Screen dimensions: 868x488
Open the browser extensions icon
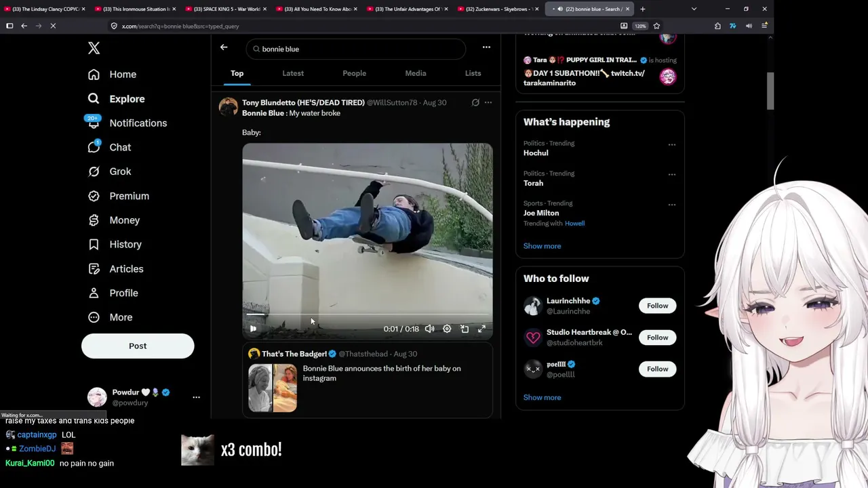717,26
